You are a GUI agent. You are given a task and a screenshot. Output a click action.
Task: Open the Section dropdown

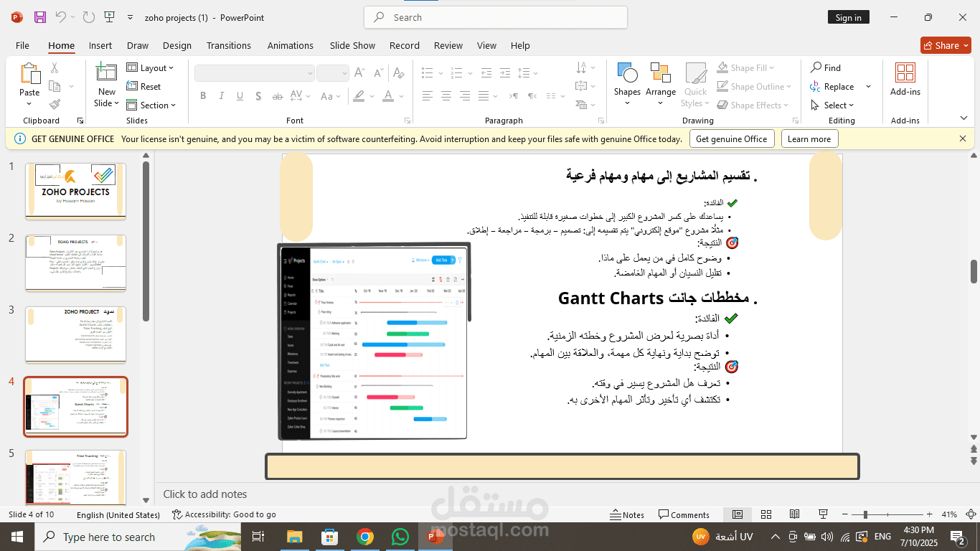click(151, 105)
